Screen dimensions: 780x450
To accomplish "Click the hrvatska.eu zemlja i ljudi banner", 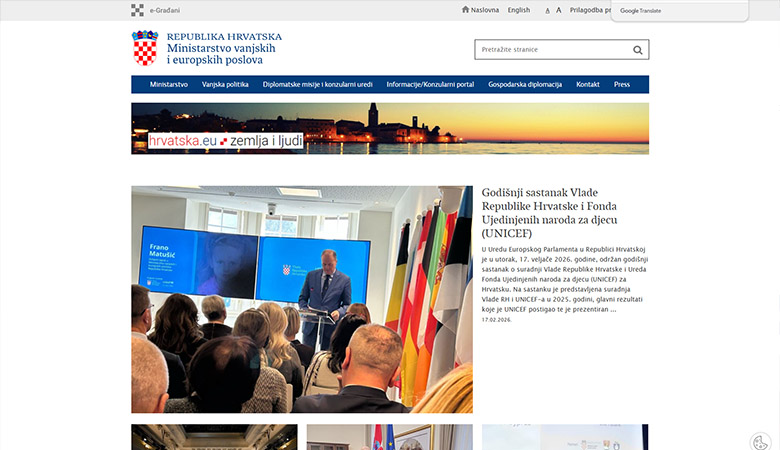I will pos(390,128).
